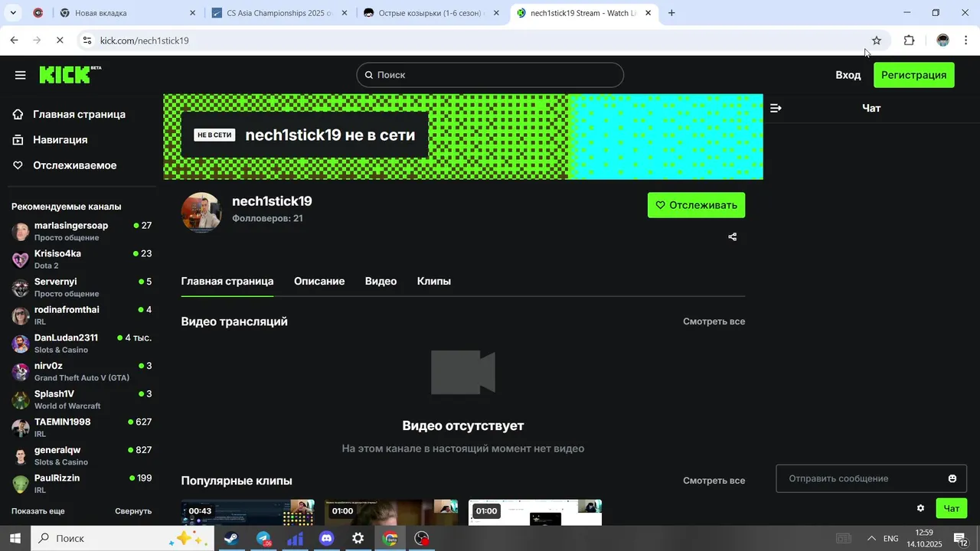Select Главная страница channel tab

[227, 282]
